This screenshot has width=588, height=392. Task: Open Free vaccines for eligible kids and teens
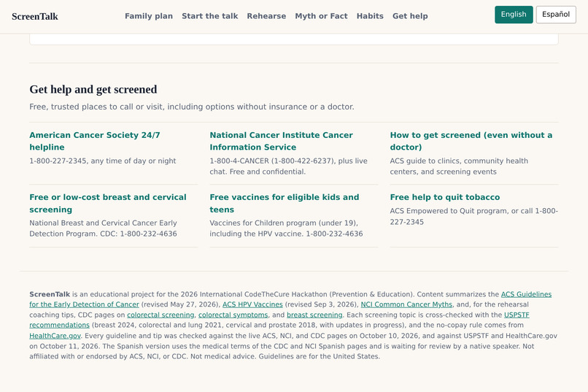coord(285,204)
